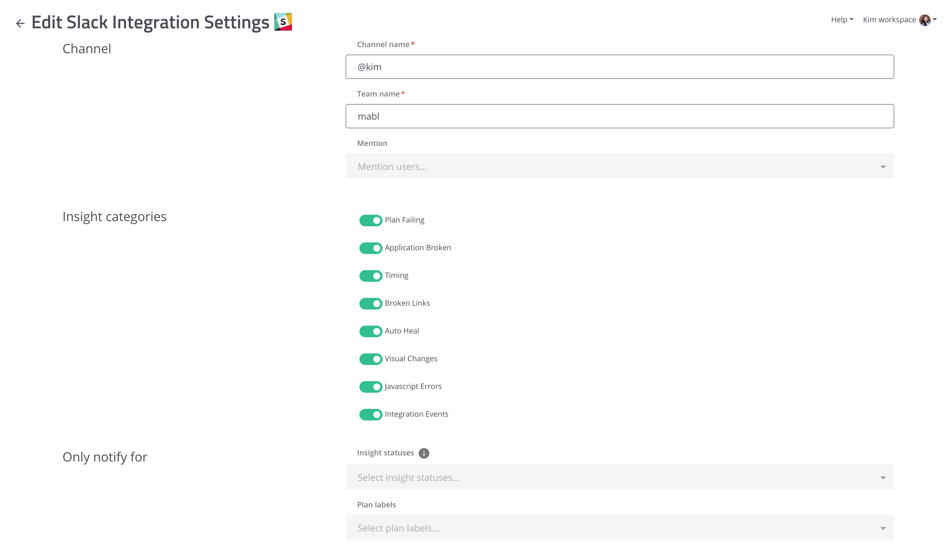Image resolution: width=944 pixels, height=560 pixels.
Task: Open the Select insight statuses dropdown
Action: [619, 477]
